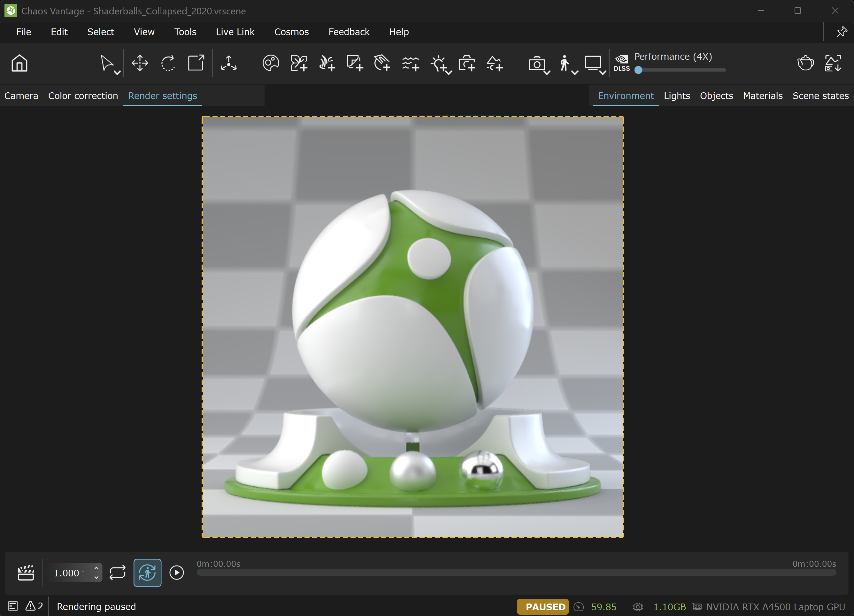
Task: Decrease the playback speed stepper value
Action: coord(96,577)
